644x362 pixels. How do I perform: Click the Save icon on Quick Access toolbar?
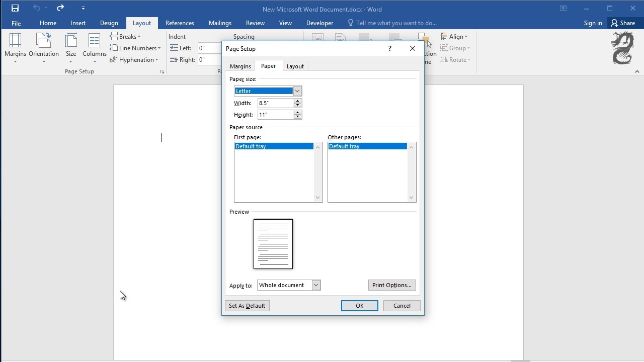pyautogui.click(x=15, y=8)
